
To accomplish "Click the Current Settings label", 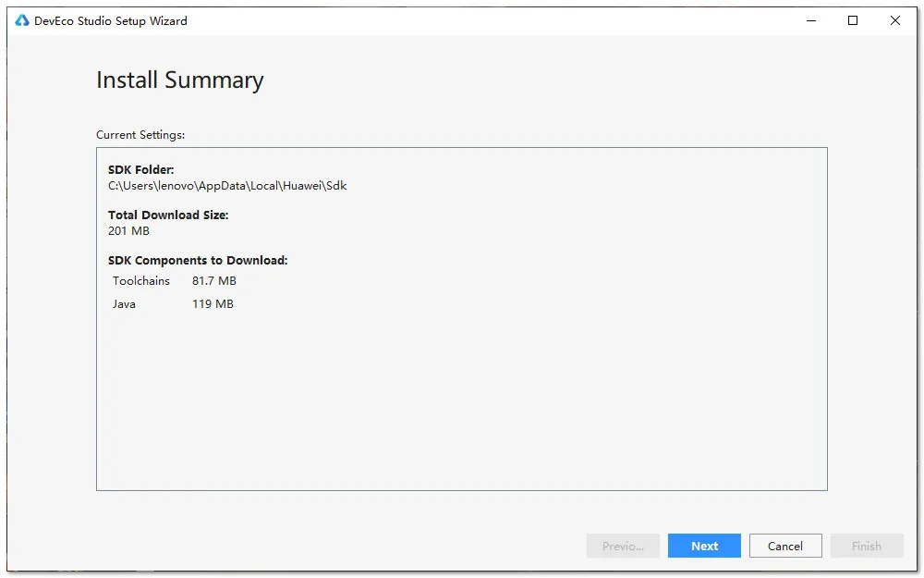I will click(140, 134).
